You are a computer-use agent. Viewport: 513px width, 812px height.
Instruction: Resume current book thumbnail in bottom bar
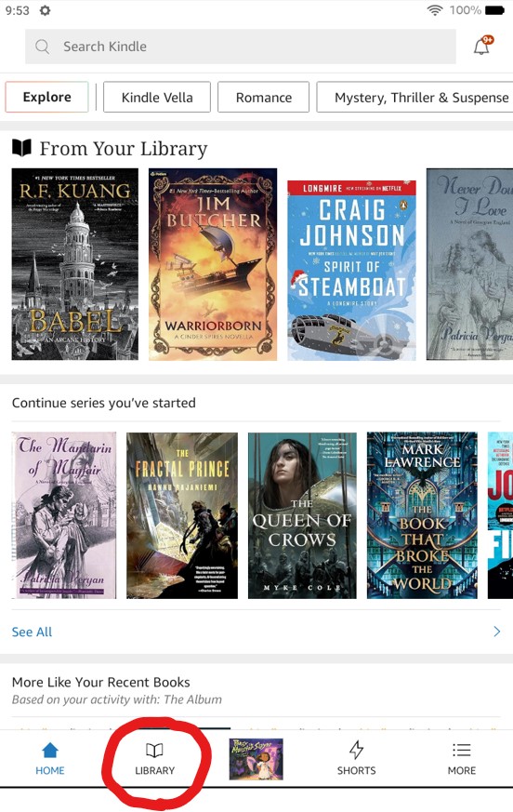[256, 759]
